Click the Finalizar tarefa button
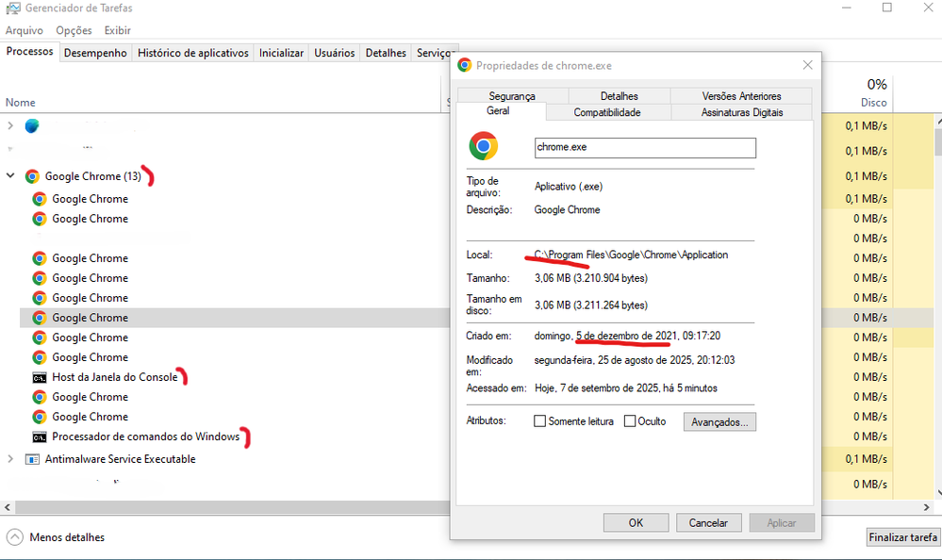The height and width of the screenshot is (560, 942). 903,537
